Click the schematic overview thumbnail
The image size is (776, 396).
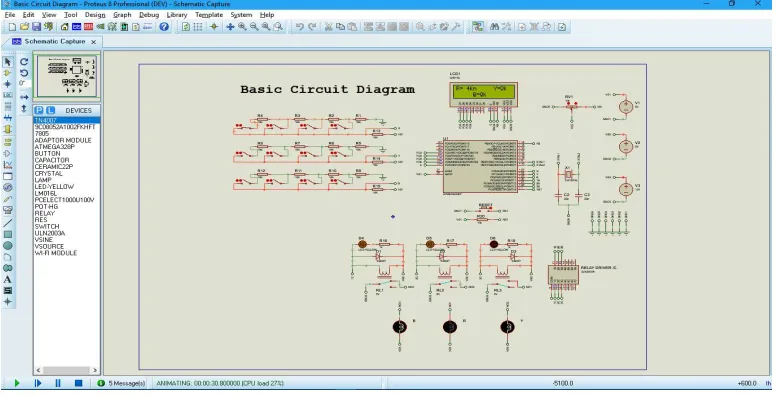pos(67,76)
